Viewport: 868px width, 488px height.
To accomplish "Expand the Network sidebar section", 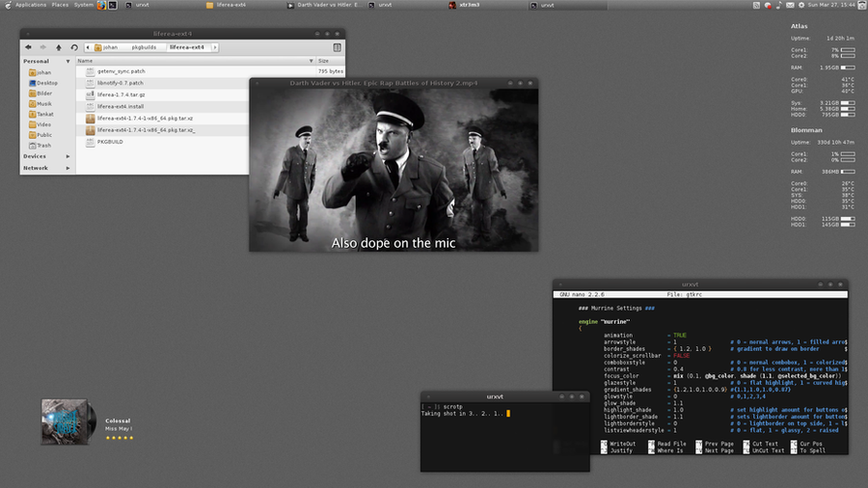I will point(68,168).
